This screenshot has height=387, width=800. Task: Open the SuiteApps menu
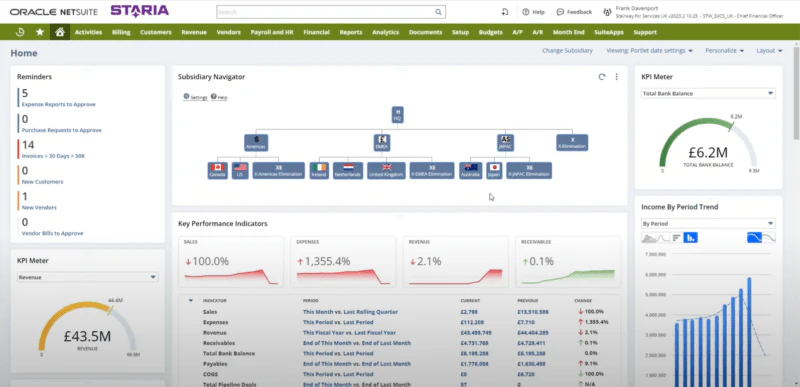[609, 32]
